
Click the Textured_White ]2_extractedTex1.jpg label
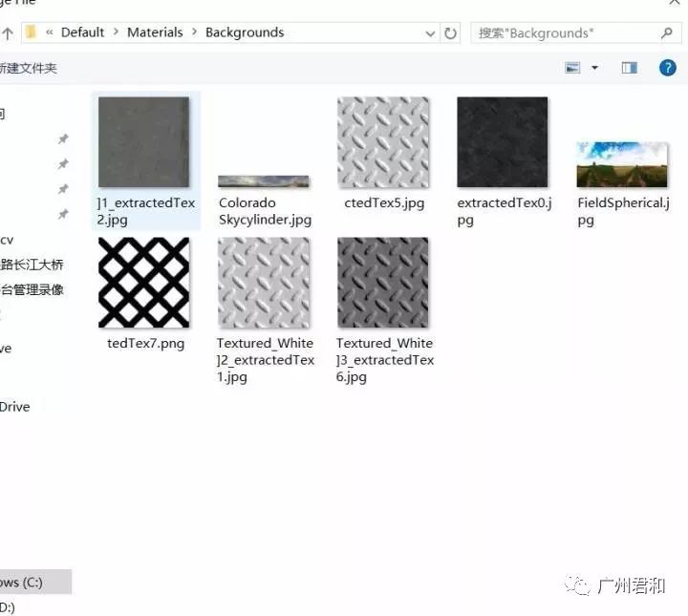tap(266, 360)
